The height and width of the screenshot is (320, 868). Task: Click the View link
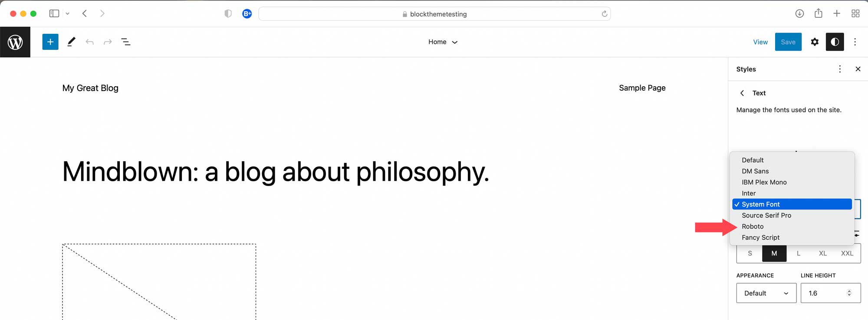[x=760, y=42]
